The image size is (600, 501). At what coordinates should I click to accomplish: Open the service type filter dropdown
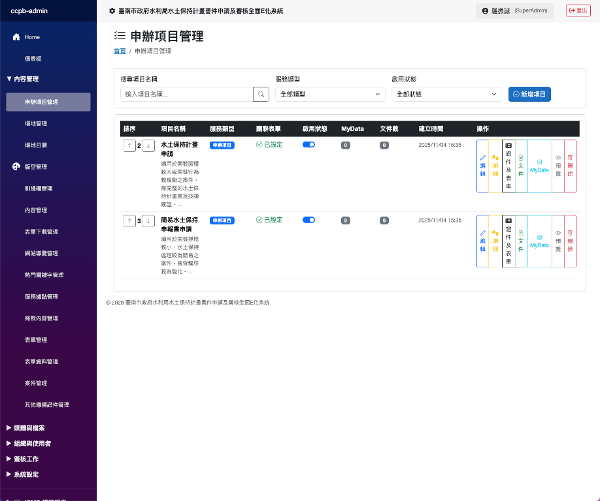(328, 94)
